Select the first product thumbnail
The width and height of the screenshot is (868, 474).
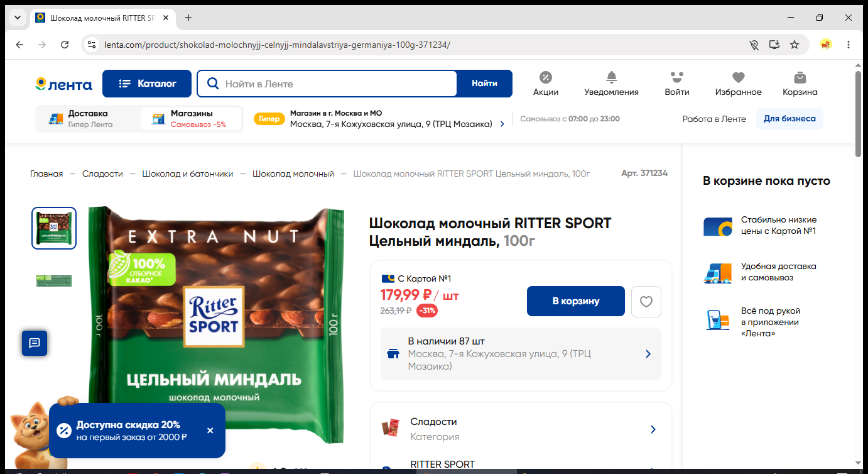[x=54, y=228]
